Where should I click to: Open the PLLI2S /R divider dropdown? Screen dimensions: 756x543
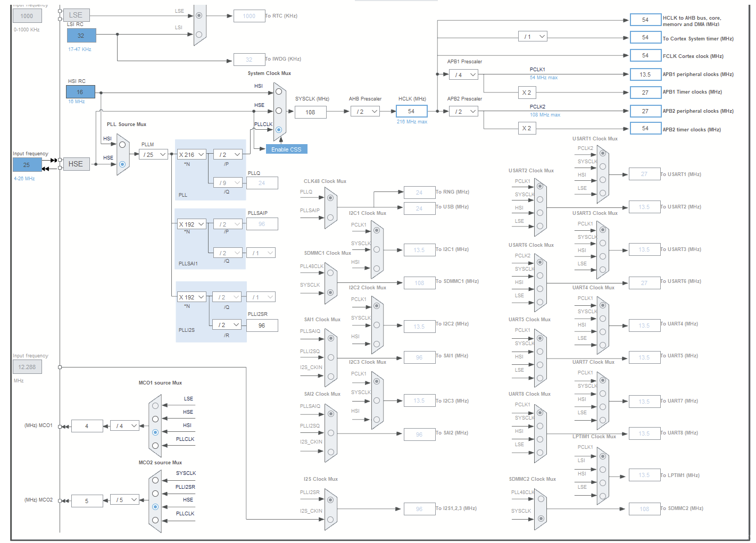coord(228,324)
